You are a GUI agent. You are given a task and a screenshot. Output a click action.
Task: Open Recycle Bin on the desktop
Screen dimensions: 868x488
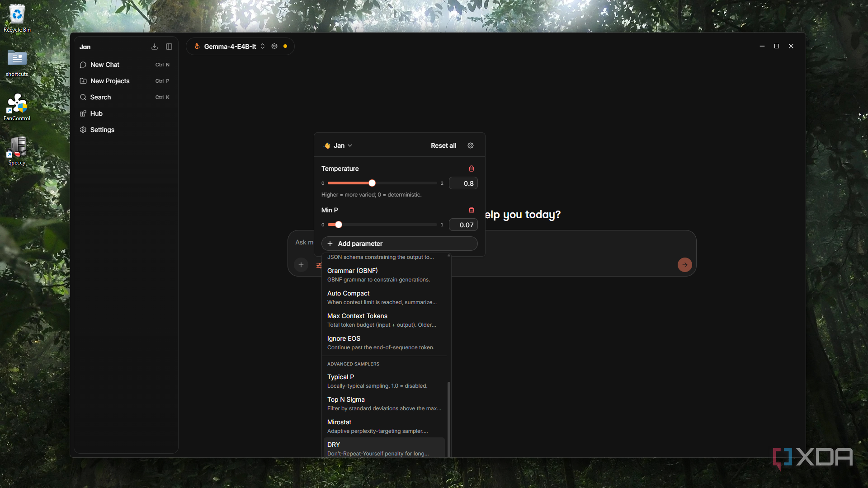click(x=17, y=19)
